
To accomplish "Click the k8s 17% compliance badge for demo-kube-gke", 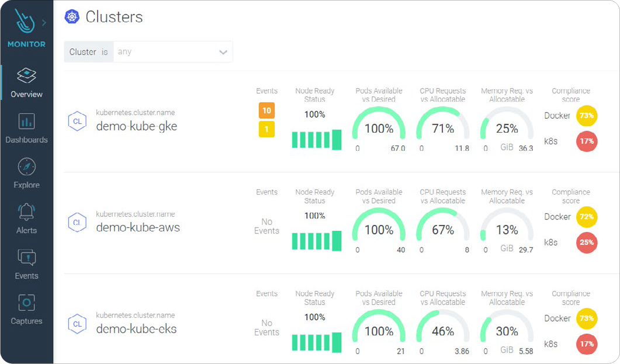I will click(x=587, y=141).
